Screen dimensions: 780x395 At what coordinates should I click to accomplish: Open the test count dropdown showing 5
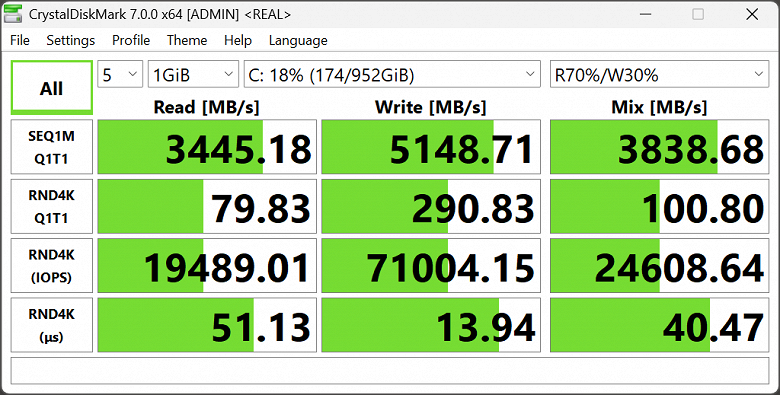(x=120, y=74)
